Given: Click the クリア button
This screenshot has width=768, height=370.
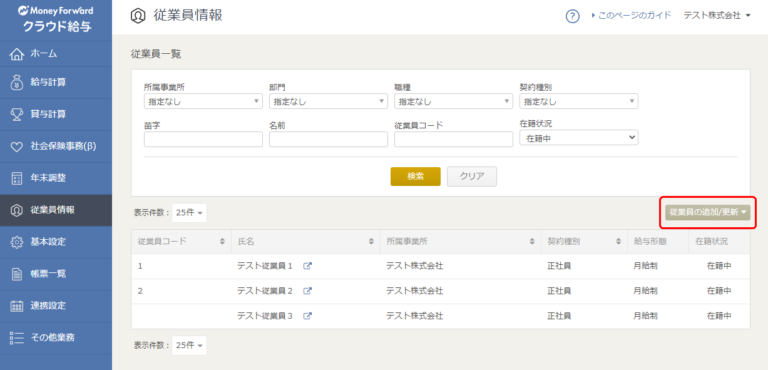Looking at the screenshot, I should (472, 176).
